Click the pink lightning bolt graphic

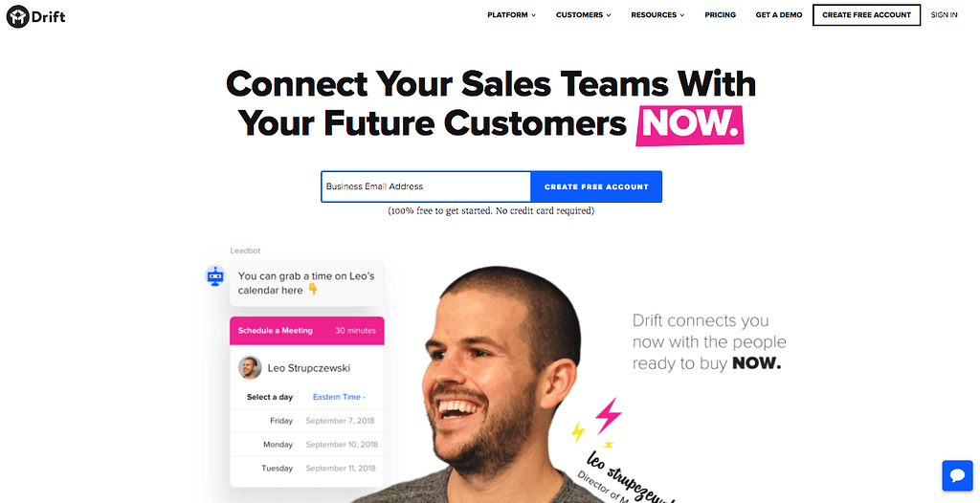[608, 416]
